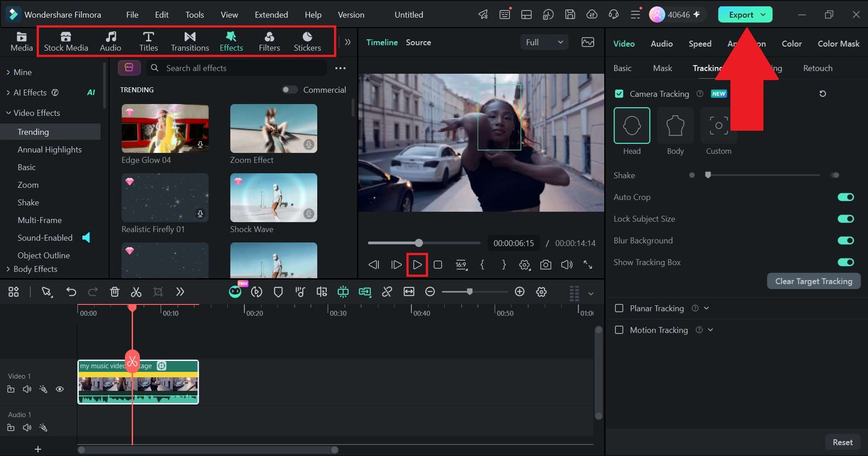Open the Full quality dropdown

click(544, 42)
